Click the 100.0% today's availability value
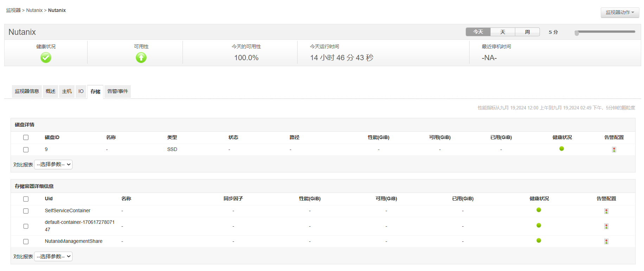 tap(247, 58)
